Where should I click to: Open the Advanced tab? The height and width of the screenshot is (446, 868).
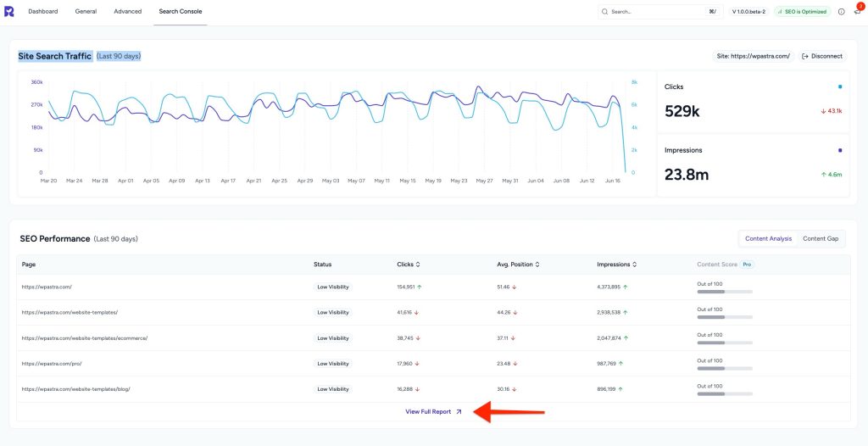(128, 12)
